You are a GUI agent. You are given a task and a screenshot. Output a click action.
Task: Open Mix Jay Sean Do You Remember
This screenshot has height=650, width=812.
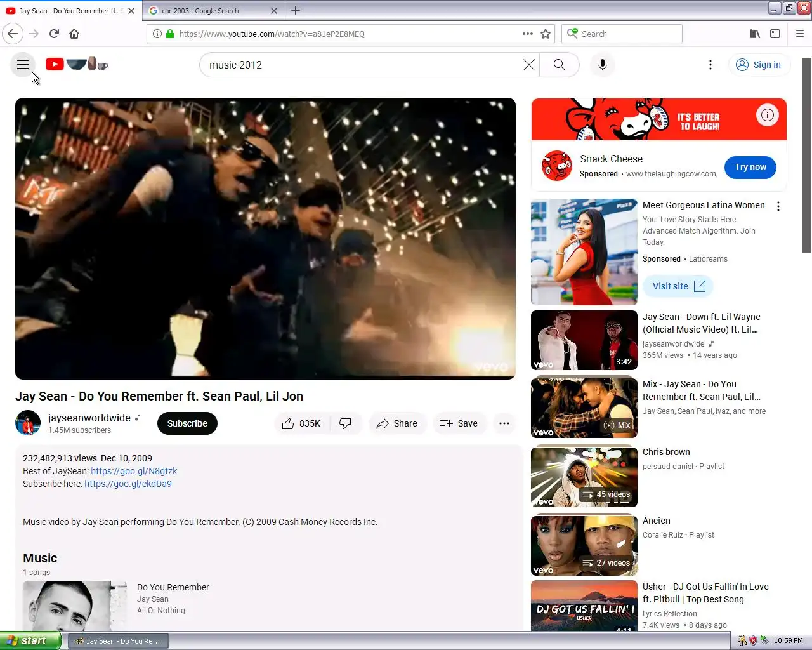pos(584,408)
